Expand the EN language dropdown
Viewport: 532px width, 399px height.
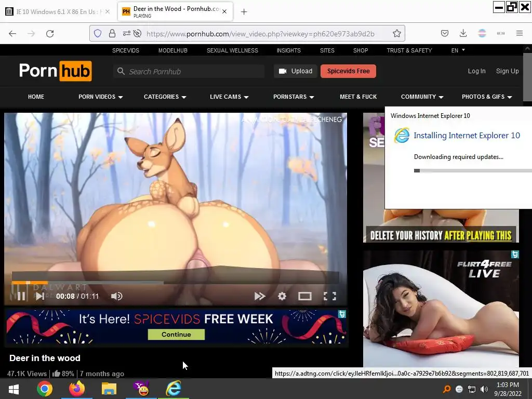458,50
